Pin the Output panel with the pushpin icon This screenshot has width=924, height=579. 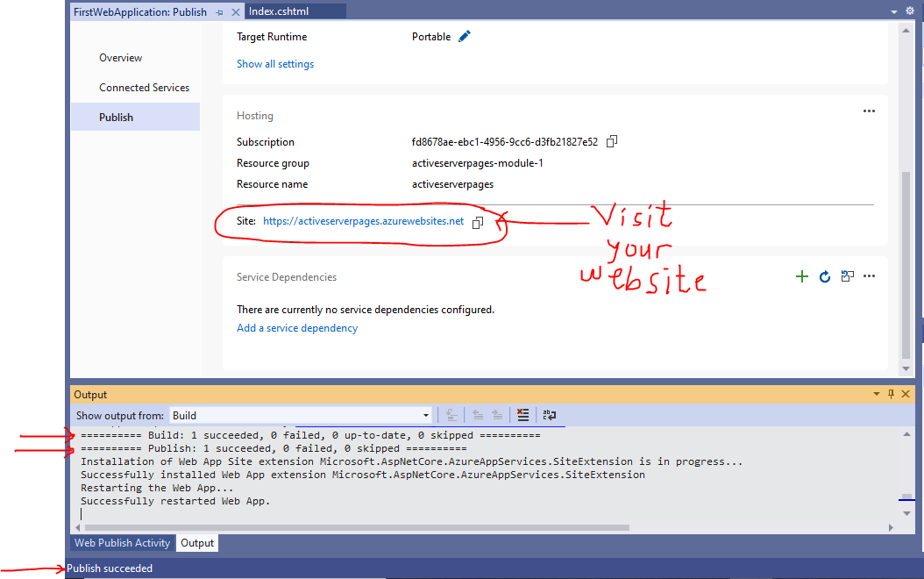click(x=891, y=394)
